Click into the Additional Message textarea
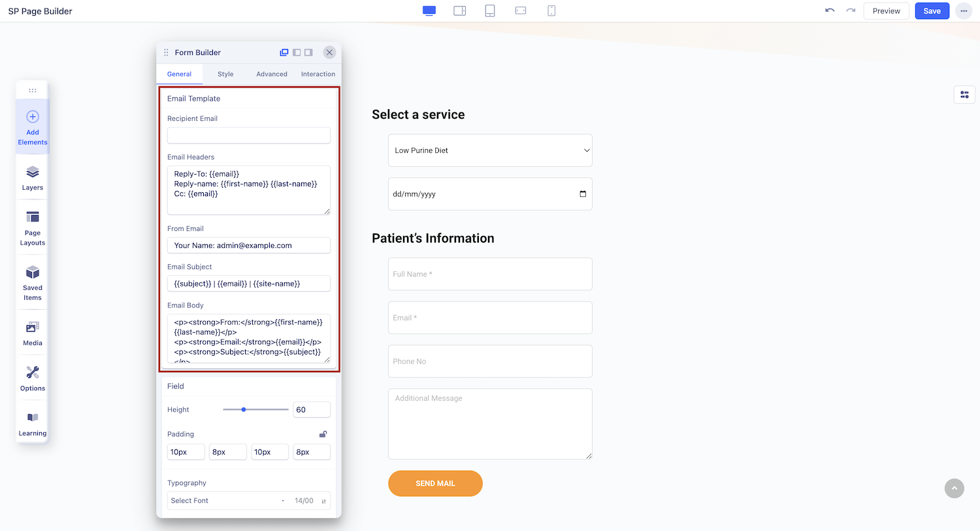 click(490, 424)
